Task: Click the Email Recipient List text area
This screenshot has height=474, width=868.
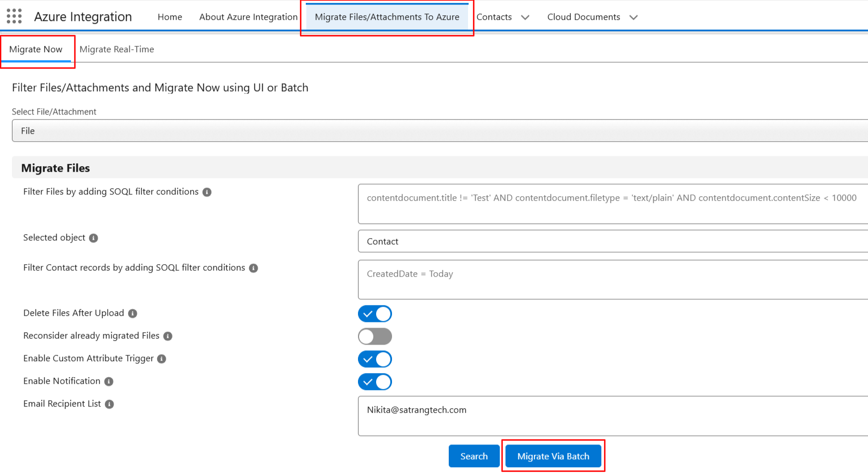Action: (x=613, y=416)
